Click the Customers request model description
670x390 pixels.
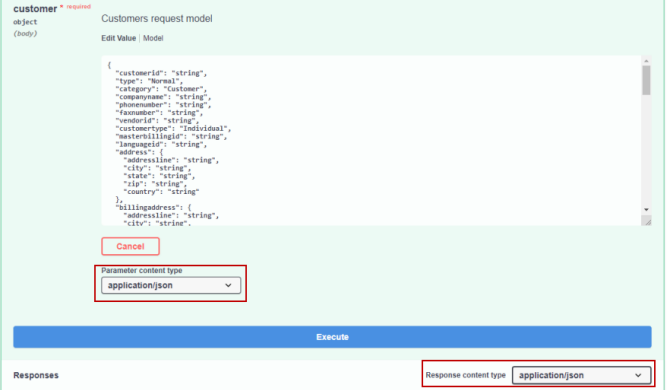click(x=157, y=19)
